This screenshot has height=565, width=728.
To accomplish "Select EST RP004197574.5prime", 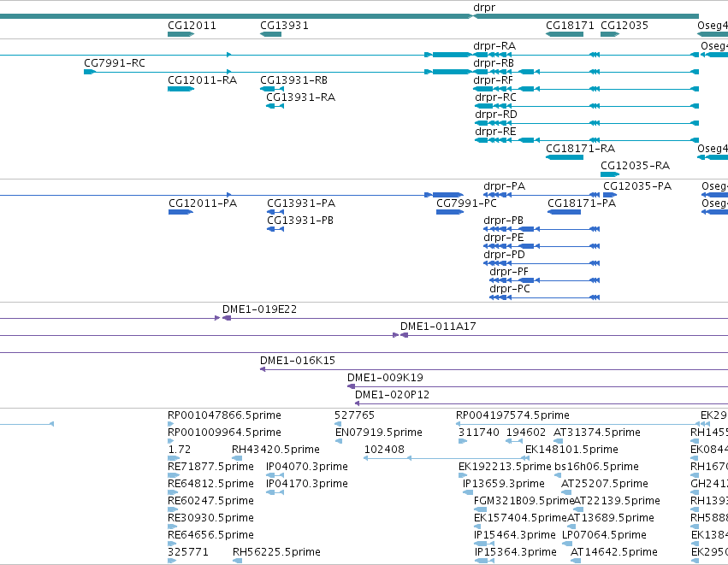I will pos(512,415).
